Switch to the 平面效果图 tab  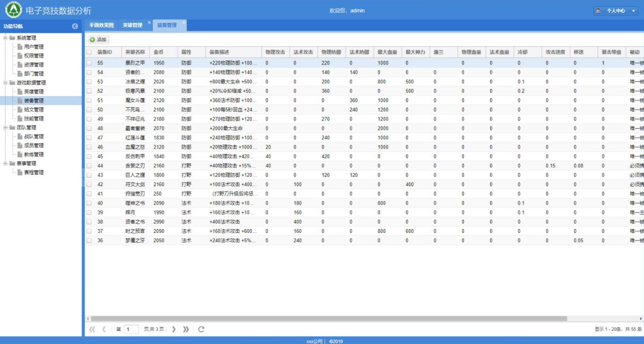click(101, 25)
